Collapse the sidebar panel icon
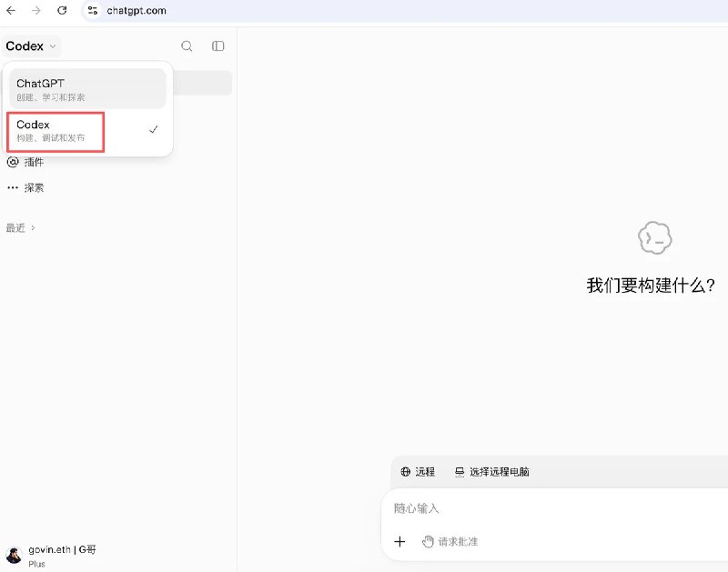Viewport: 728px width, 572px height. (x=217, y=46)
